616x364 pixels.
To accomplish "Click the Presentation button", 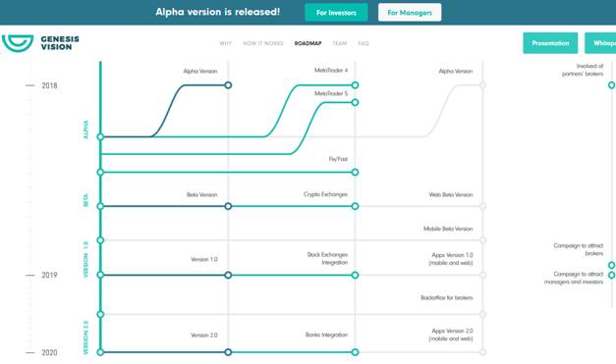I will (x=550, y=43).
